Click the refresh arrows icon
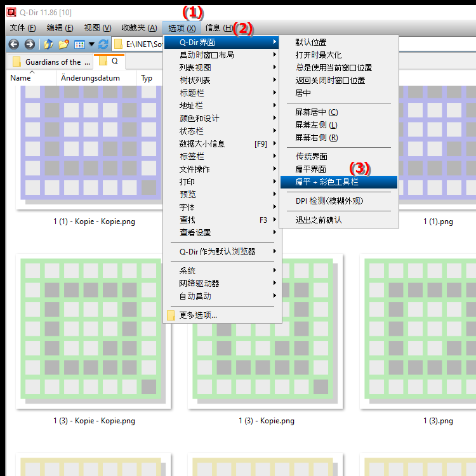Screen dimensions: 476x476 coord(103,44)
